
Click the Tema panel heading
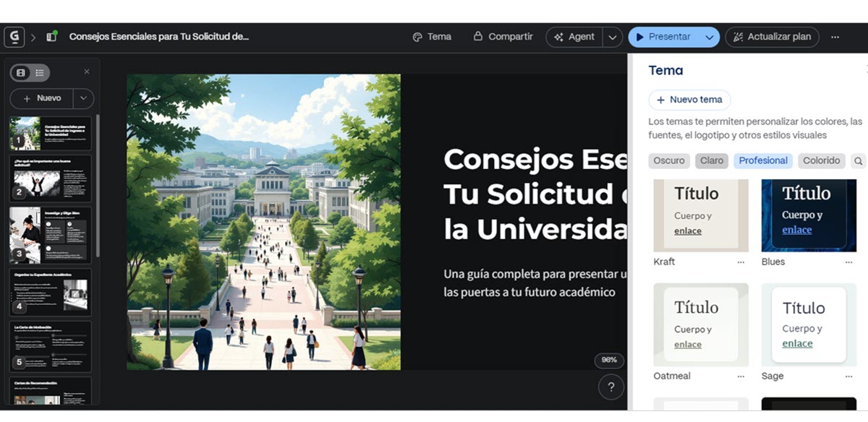tap(666, 70)
